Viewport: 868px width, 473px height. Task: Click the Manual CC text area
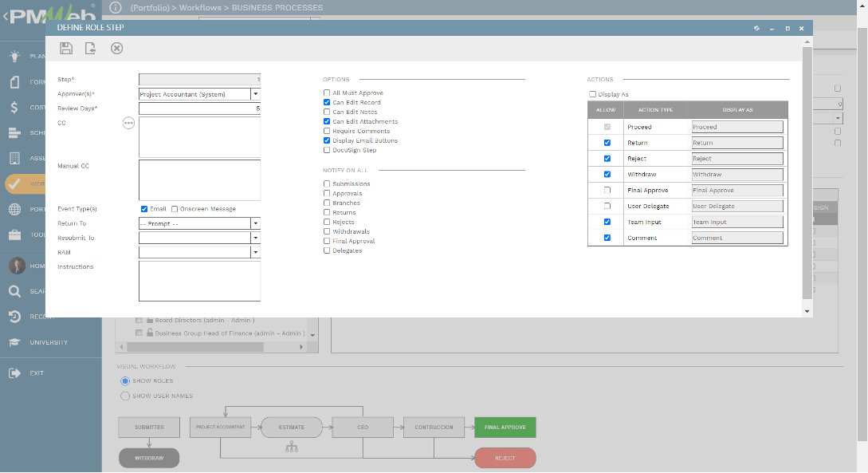199,180
